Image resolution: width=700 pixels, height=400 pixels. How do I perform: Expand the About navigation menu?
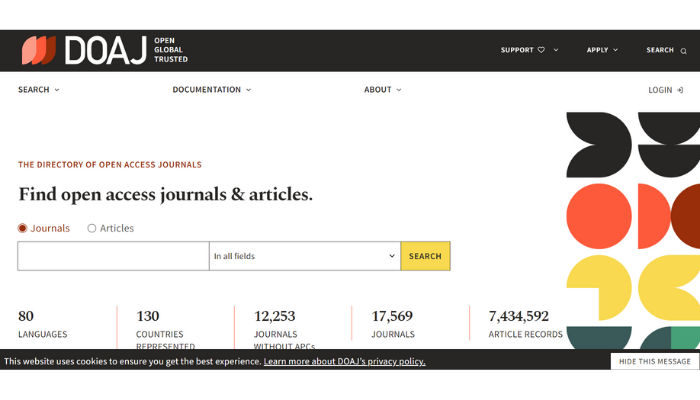(x=383, y=90)
